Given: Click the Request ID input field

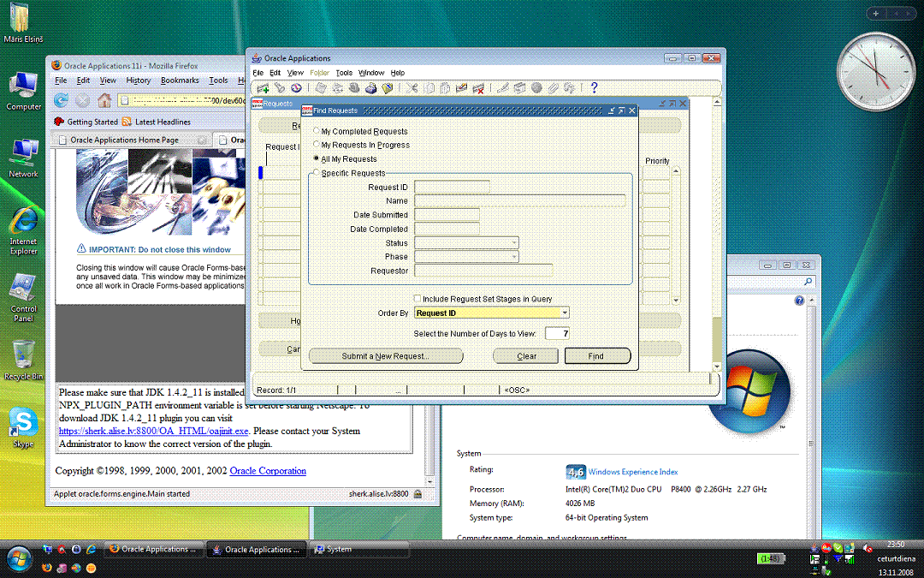Looking at the screenshot, I should (x=452, y=187).
